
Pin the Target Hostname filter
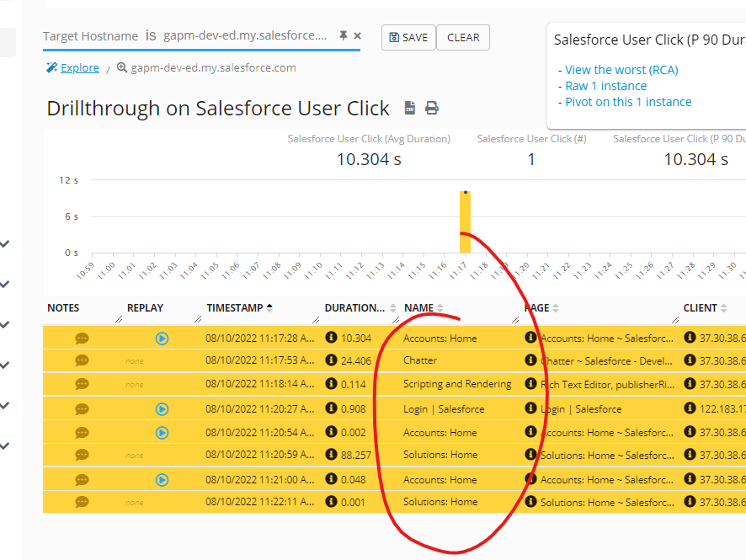pyautogui.click(x=343, y=35)
